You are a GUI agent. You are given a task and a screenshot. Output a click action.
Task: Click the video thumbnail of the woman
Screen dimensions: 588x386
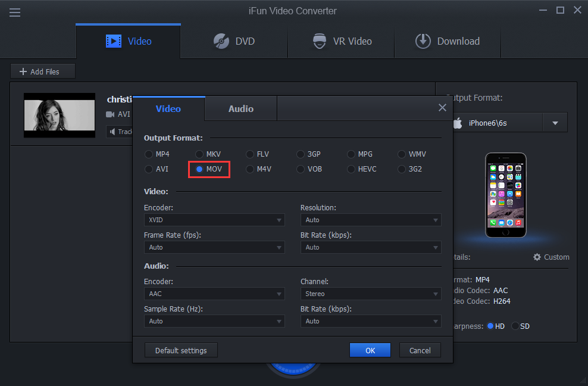coord(60,115)
